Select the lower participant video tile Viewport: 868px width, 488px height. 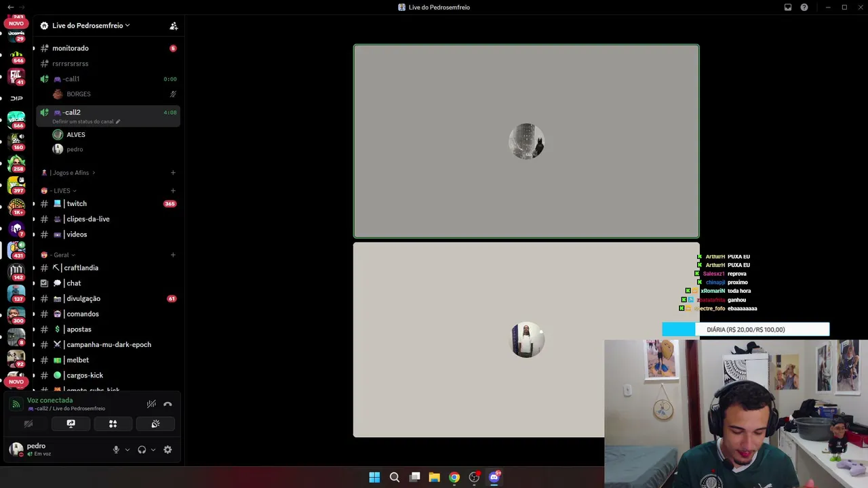526,340
